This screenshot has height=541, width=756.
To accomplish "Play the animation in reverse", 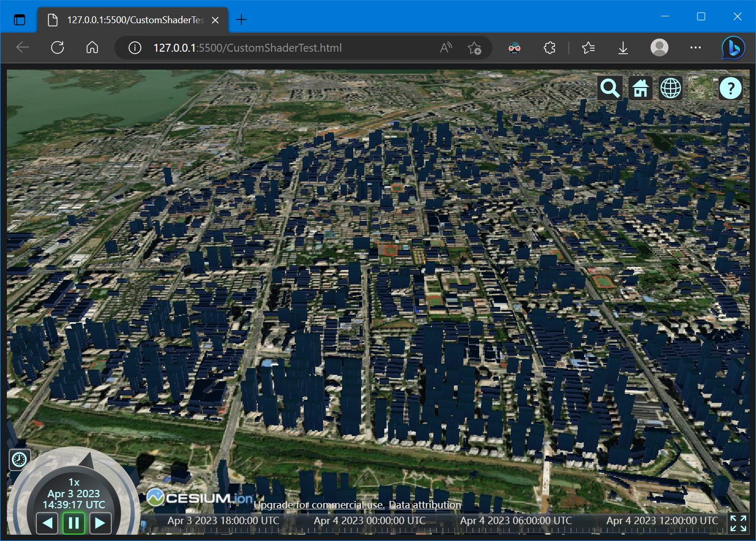I will 47,523.
